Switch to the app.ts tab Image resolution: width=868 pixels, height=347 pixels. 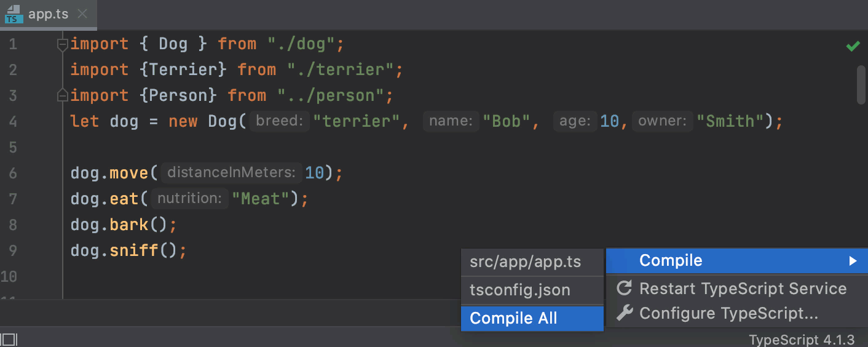click(48, 14)
